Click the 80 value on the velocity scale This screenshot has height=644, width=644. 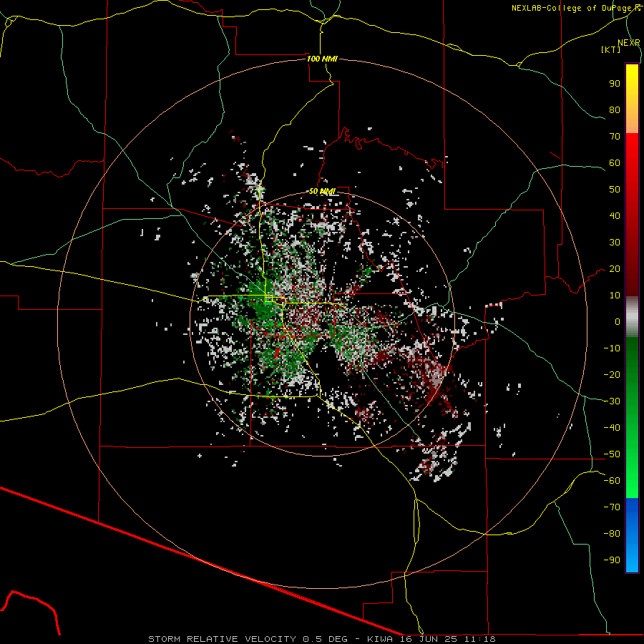tap(615, 110)
